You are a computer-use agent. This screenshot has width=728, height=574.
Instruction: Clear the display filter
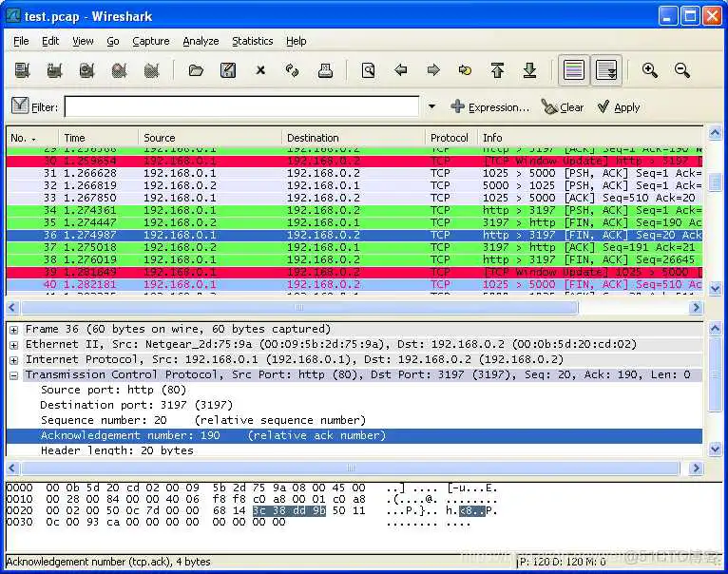coord(563,107)
